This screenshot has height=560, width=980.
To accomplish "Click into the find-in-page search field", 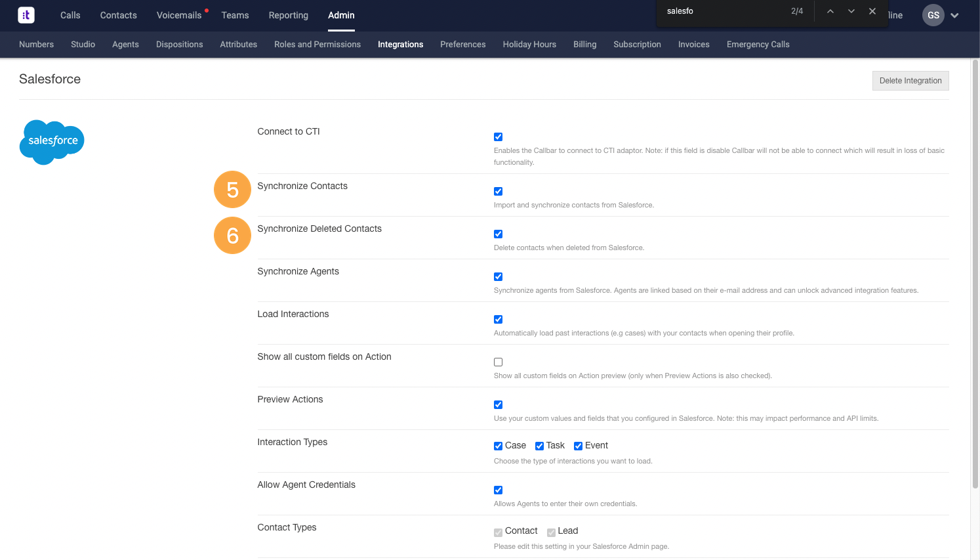I will [x=722, y=11].
